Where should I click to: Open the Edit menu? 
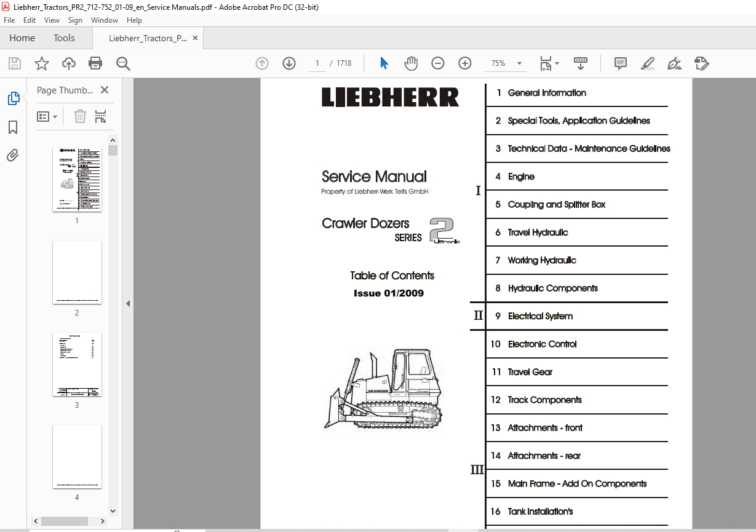30,20
